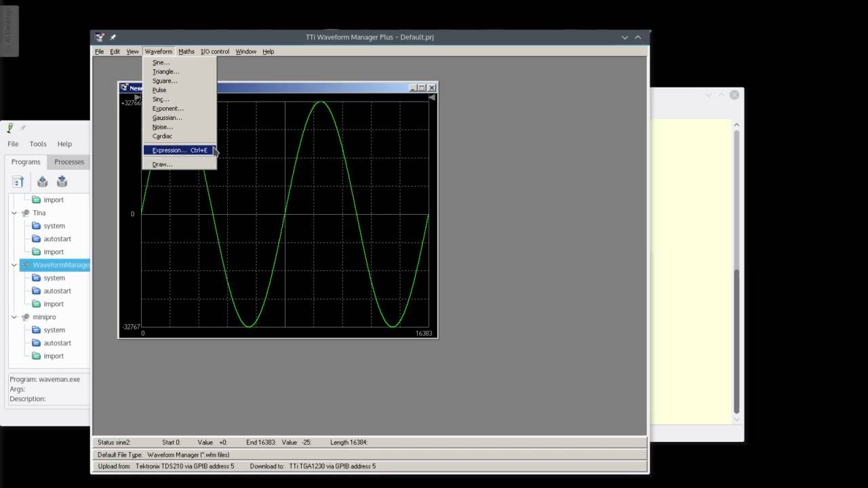The image size is (868, 488).
Task: Click the Tina program icon in tree
Action: coord(26,213)
